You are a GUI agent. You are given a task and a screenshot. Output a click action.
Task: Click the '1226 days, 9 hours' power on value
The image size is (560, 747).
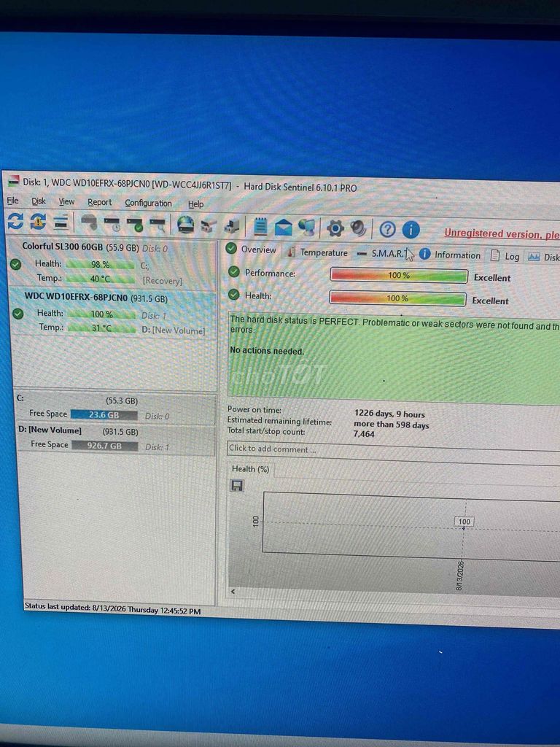click(389, 414)
